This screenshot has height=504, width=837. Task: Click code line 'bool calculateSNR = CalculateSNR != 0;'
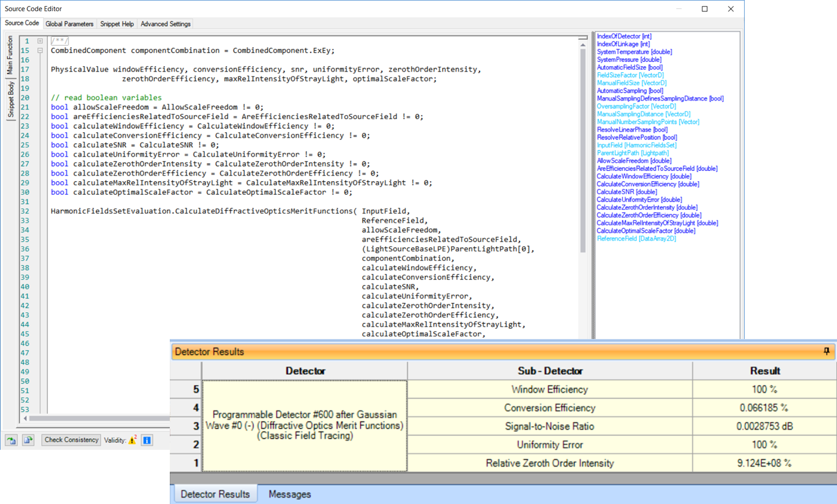point(135,145)
